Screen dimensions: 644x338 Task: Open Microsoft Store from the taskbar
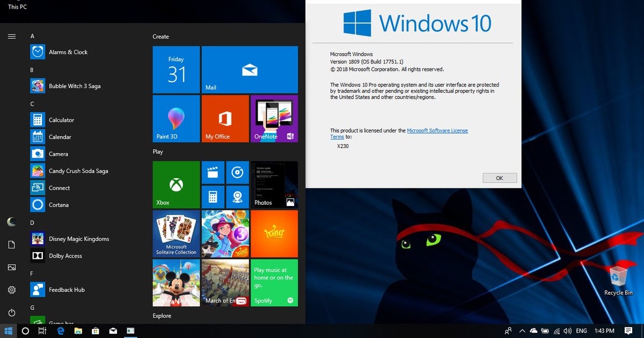[x=96, y=331]
